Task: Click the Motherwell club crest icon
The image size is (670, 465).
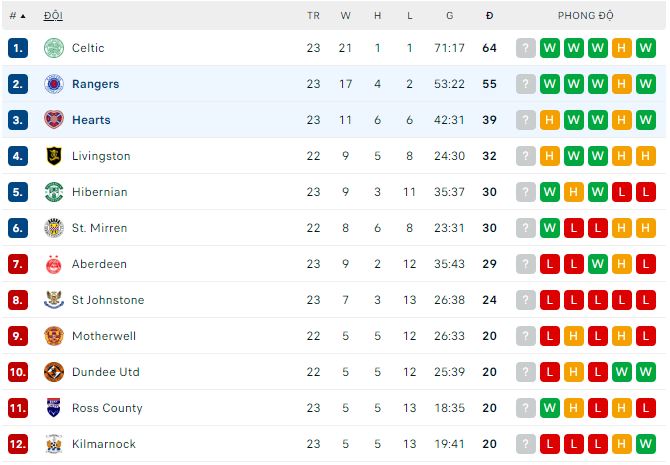Action: point(54,336)
